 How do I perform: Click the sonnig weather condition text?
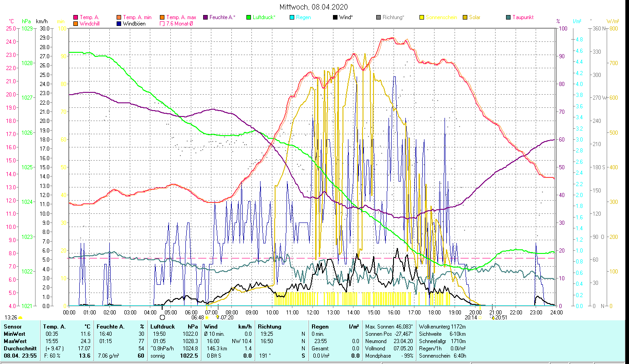[158, 356]
